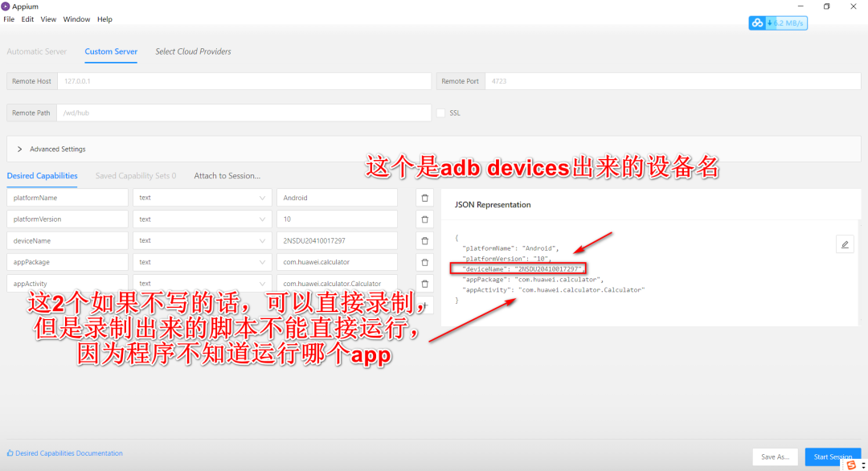
Task: Open Saved Capability Sets tab
Action: tap(136, 176)
